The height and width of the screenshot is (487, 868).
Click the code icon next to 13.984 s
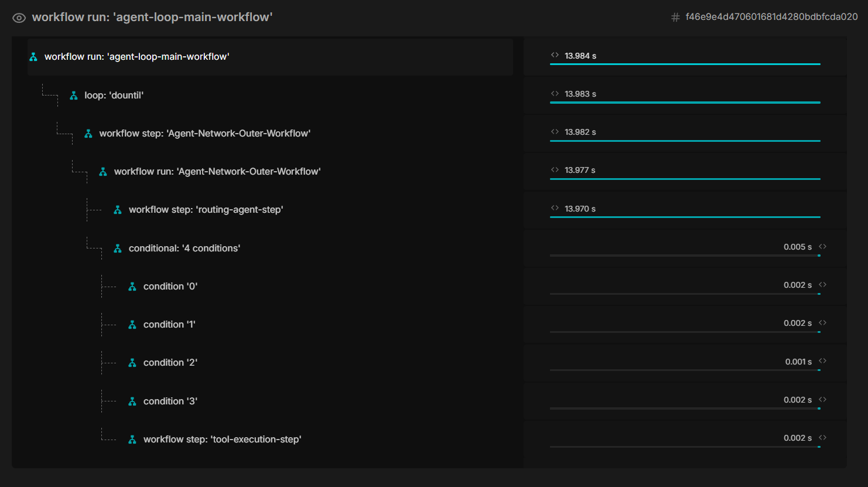pos(555,55)
